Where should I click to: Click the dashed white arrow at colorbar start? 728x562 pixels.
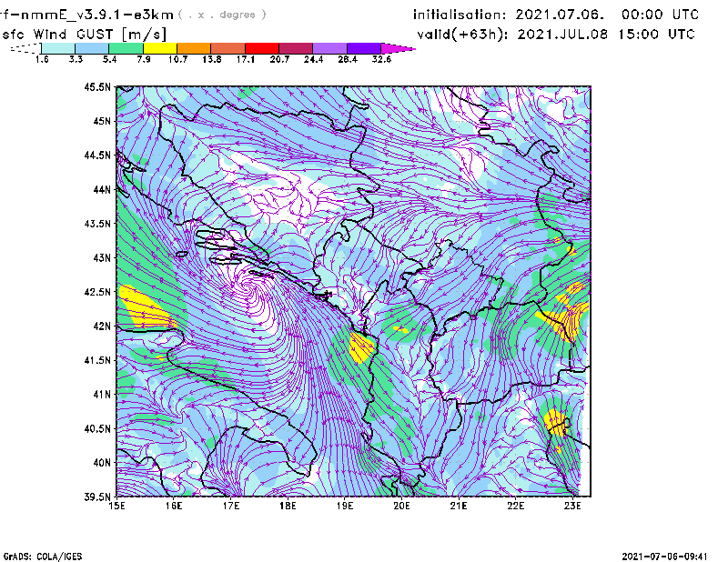[x=25, y=48]
